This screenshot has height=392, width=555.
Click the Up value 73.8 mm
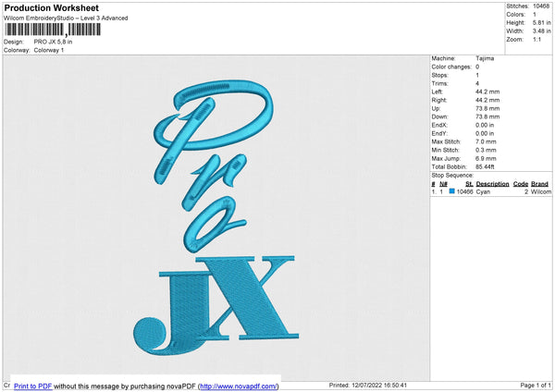487,108
